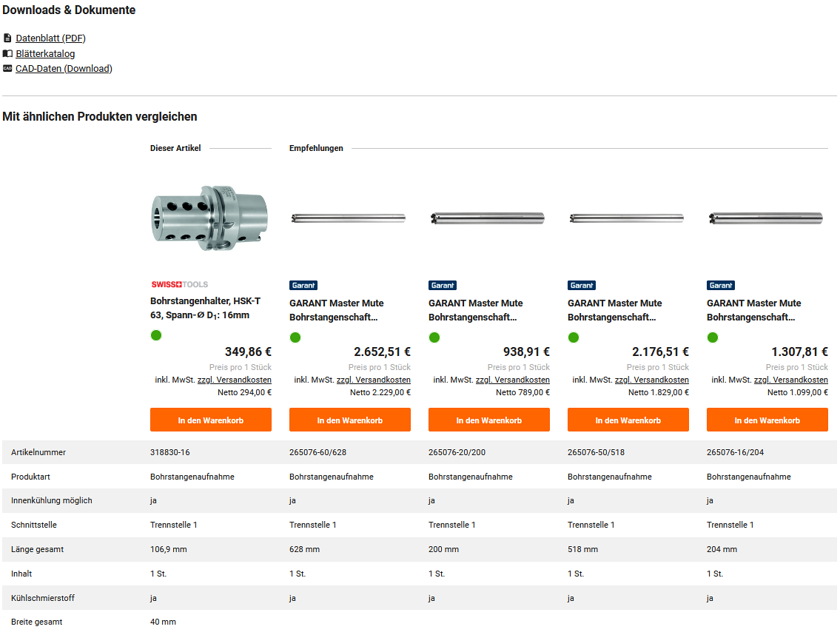The image size is (840, 635).
Task: Click the Garant logo on the 2.176,51 € product
Action: pyautogui.click(x=582, y=286)
